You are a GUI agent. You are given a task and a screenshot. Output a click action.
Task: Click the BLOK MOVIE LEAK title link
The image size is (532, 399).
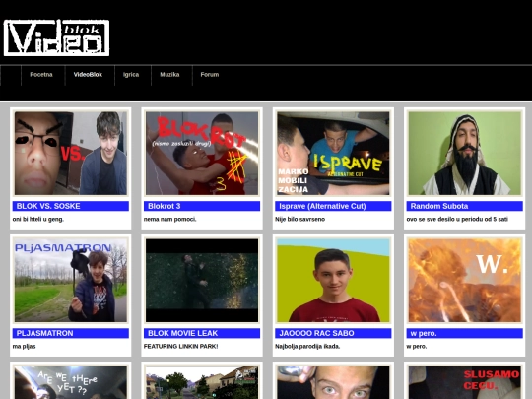(x=202, y=333)
